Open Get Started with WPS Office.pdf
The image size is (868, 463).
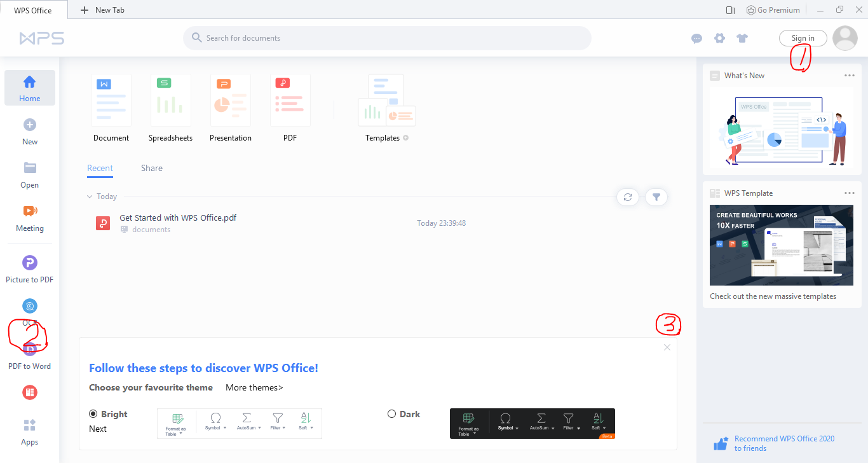(x=178, y=218)
